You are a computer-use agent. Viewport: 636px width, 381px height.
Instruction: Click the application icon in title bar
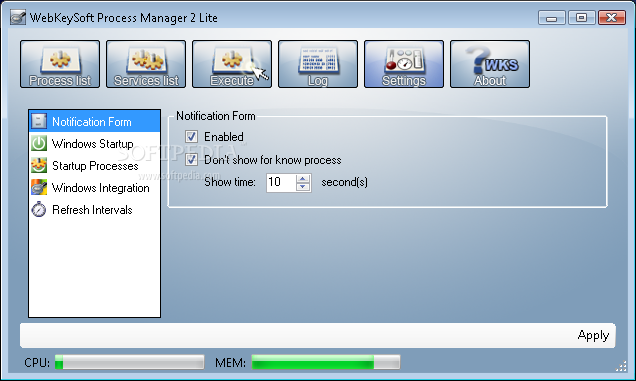click(18, 17)
